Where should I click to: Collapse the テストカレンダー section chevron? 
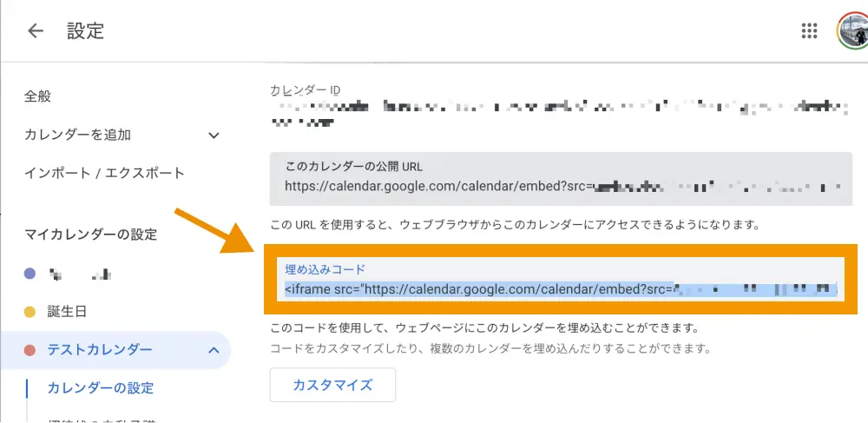(214, 350)
